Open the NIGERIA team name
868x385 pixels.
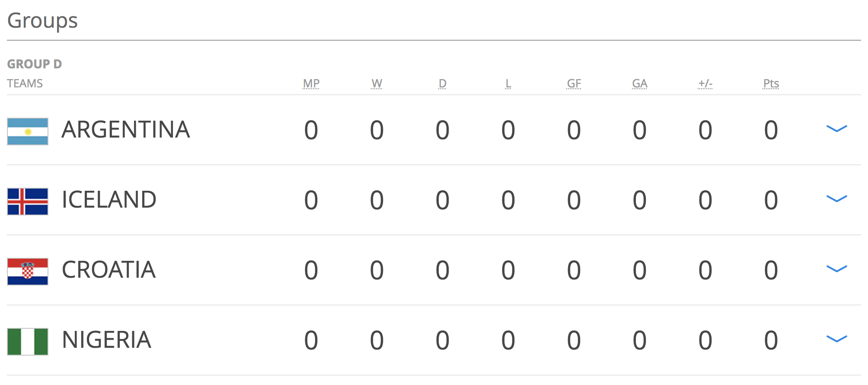[106, 340]
